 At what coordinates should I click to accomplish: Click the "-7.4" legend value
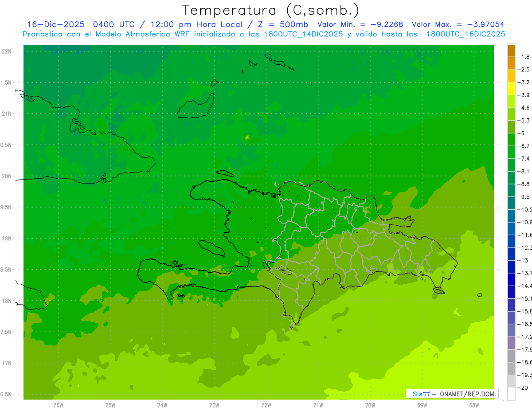(523, 159)
